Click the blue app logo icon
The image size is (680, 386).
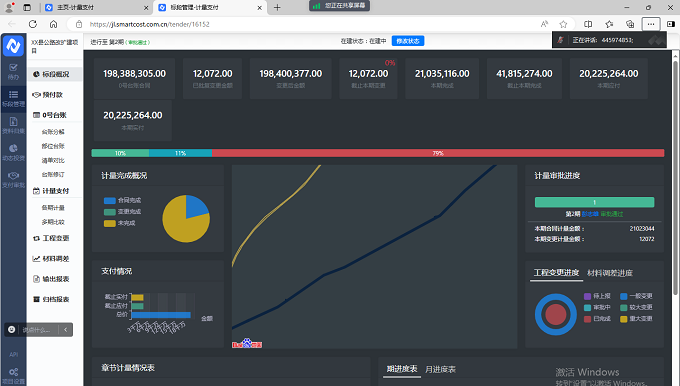pyautogui.click(x=13, y=46)
